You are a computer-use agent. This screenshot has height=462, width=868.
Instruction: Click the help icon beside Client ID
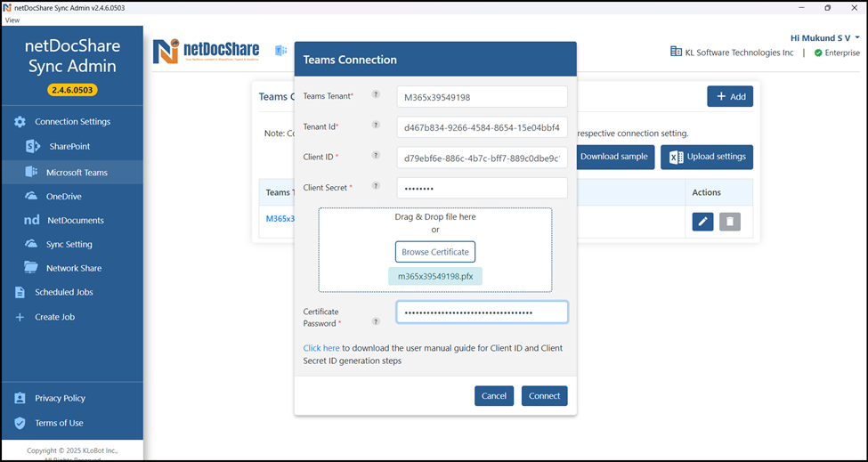click(x=376, y=156)
